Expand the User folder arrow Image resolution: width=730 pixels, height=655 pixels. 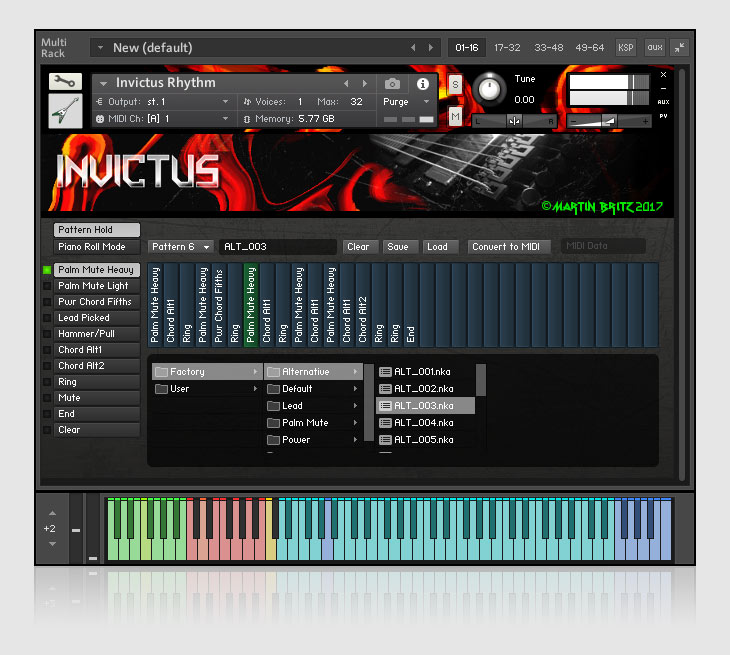tap(255, 388)
